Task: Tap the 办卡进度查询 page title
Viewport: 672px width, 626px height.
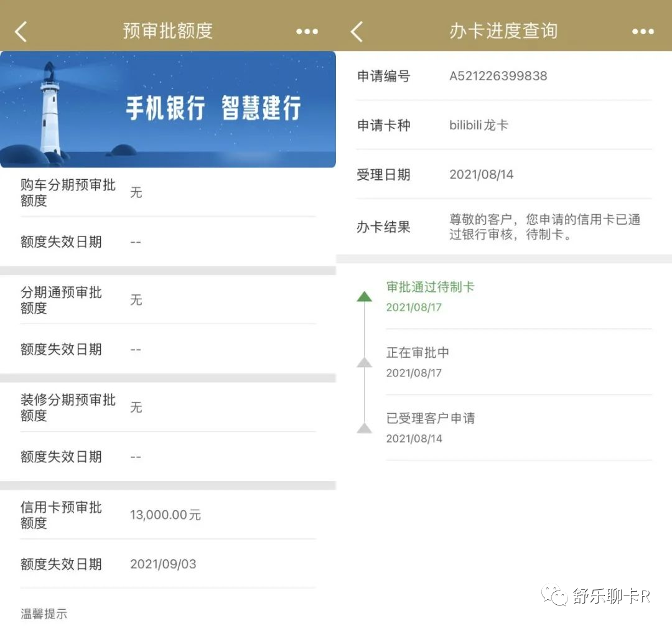Action: pyautogui.click(x=503, y=31)
